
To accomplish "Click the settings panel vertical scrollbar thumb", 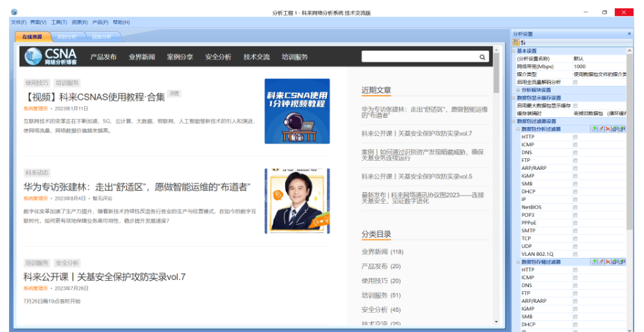I will click(629, 141).
